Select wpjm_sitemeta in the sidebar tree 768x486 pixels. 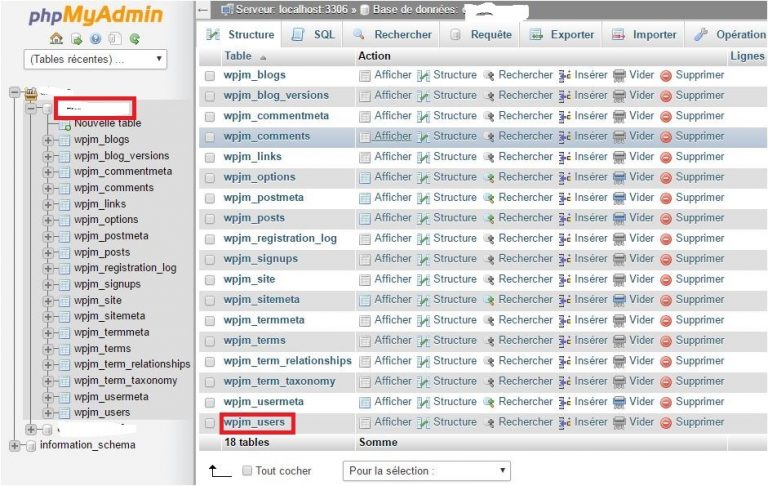coord(110,316)
